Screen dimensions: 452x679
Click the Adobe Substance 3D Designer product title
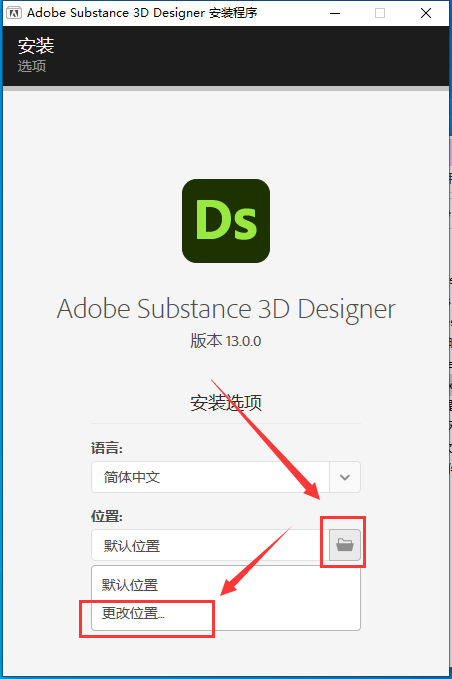tap(226, 309)
